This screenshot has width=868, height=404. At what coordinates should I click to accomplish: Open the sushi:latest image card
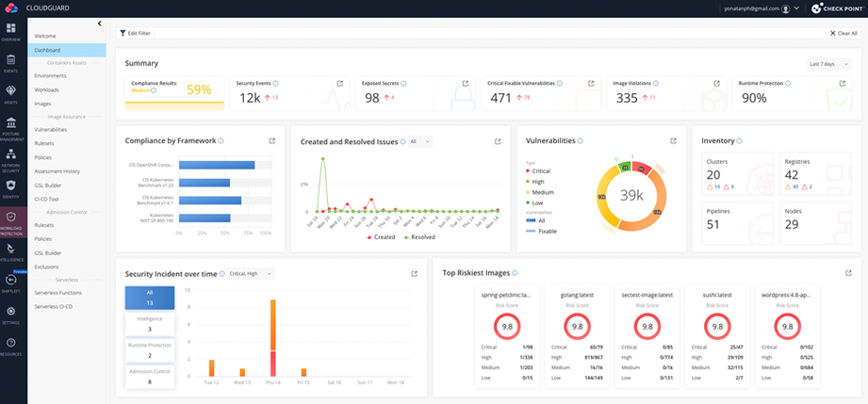point(717,336)
